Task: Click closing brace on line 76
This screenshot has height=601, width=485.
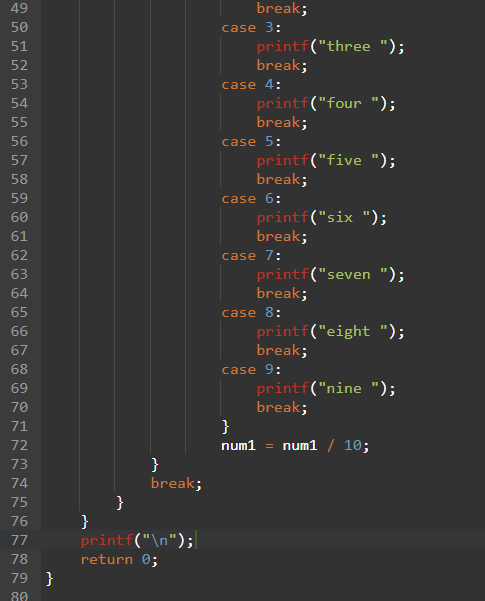Action: [x=85, y=521]
